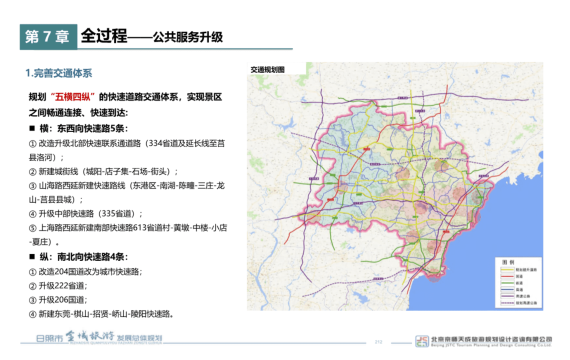Click the 日照市全域旅游 footer logo
Image resolution: width=570 pixels, height=360 pixels.
click(x=99, y=337)
